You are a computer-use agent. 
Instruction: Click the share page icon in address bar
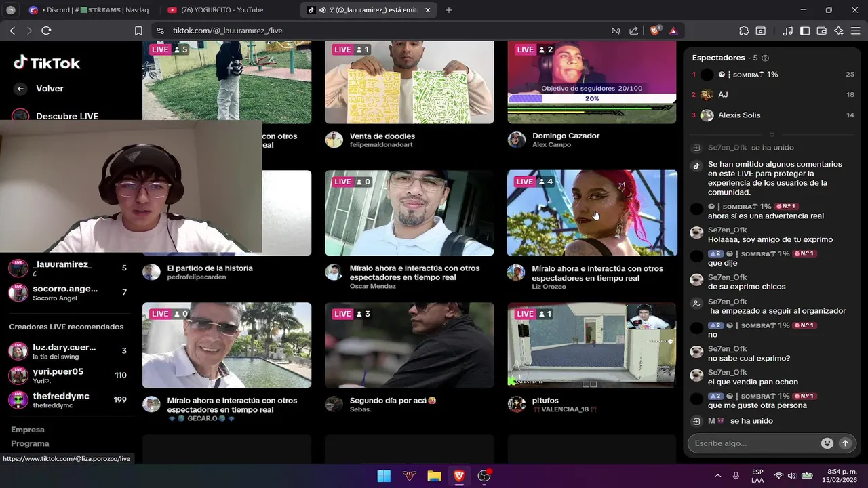tap(634, 30)
